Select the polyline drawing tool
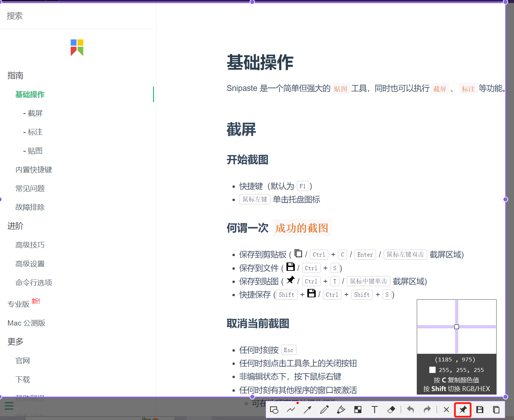 coord(291,410)
